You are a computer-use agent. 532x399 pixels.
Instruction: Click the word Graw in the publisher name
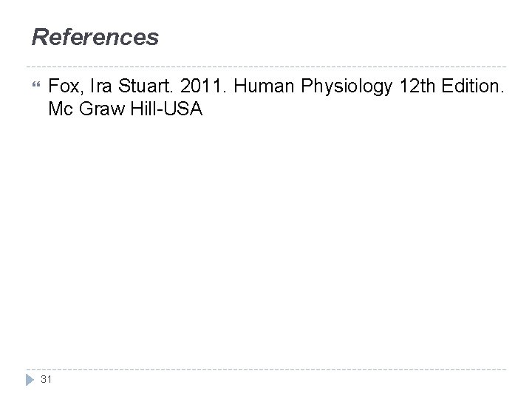pyautogui.click(x=100, y=111)
